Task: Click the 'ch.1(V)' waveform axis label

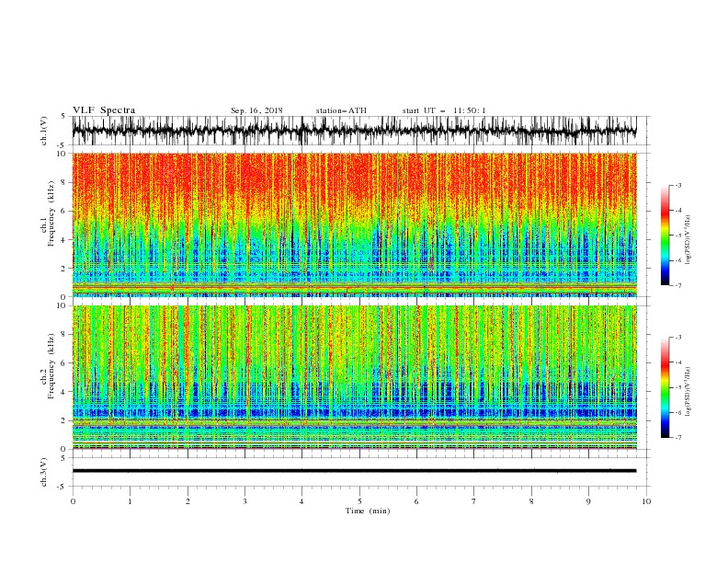Action: click(x=44, y=131)
